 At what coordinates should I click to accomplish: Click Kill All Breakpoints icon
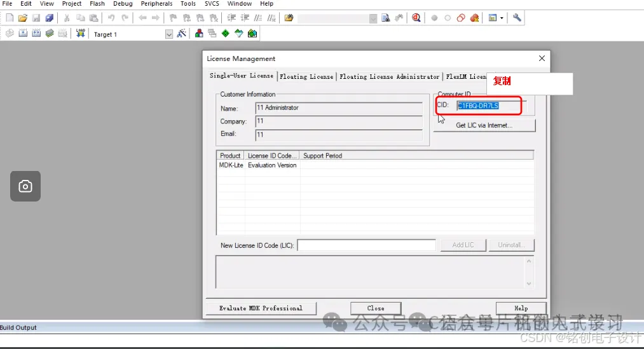(474, 18)
